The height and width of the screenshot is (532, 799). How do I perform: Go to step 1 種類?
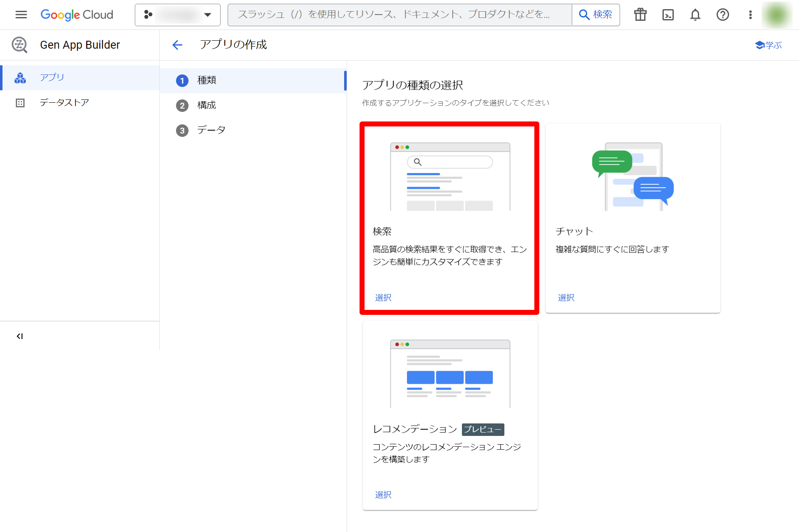coord(206,80)
